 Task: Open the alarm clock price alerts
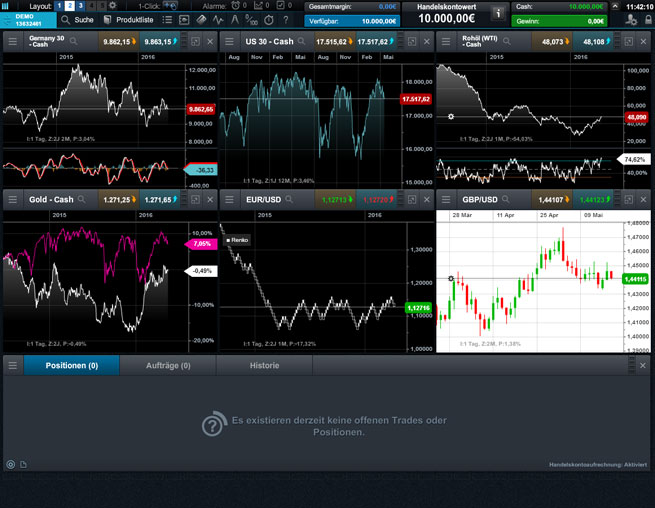236,6
